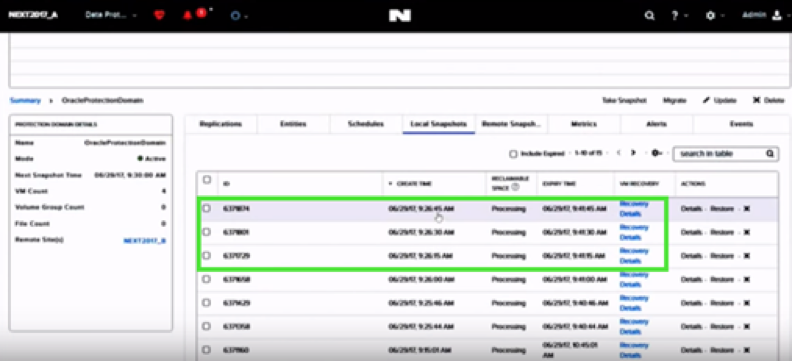Screen dimensions: 792x361
Task: Open the settings gear in top bar
Action: click(x=710, y=16)
